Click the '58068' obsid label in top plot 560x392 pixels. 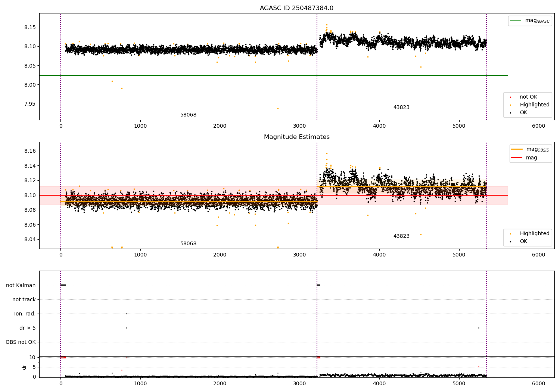(x=188, y=115)
